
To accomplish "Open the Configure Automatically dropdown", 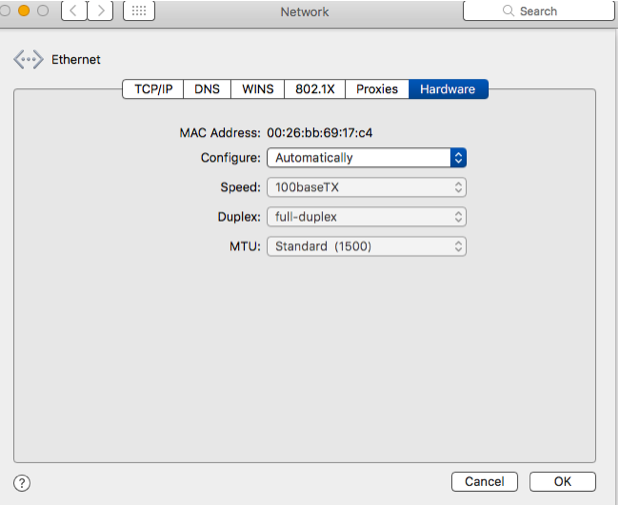I will point(367,158).
